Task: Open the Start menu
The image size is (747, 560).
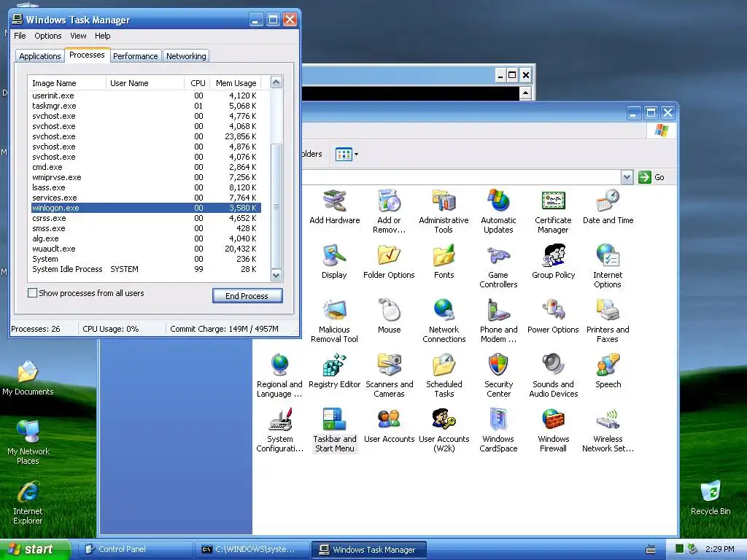Action: (x=35, y=549)
